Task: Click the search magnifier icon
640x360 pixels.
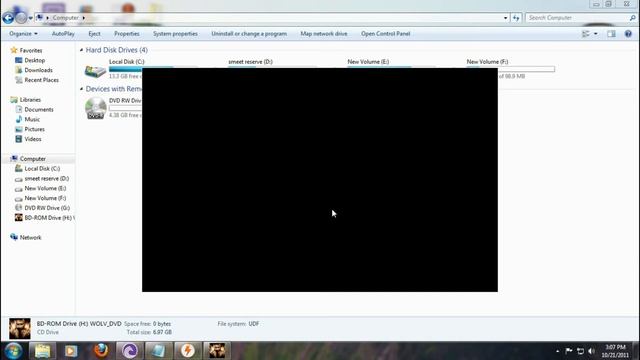Action: 632,18
